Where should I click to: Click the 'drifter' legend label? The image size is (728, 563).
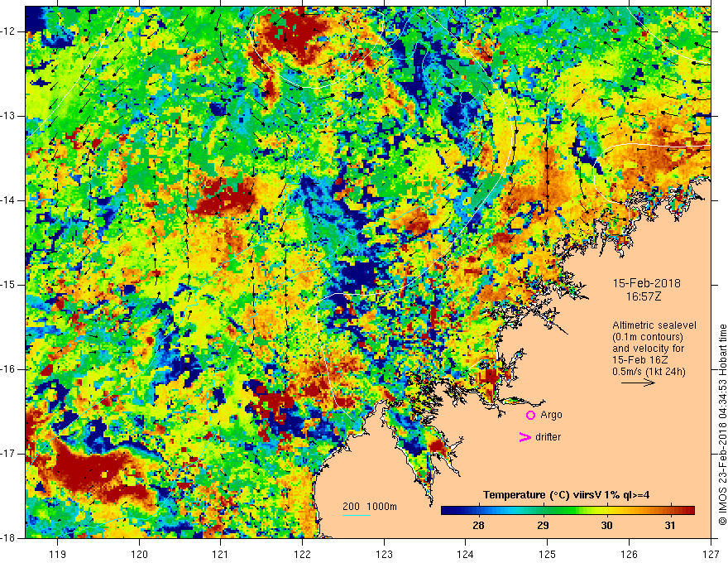pos(548,437)
